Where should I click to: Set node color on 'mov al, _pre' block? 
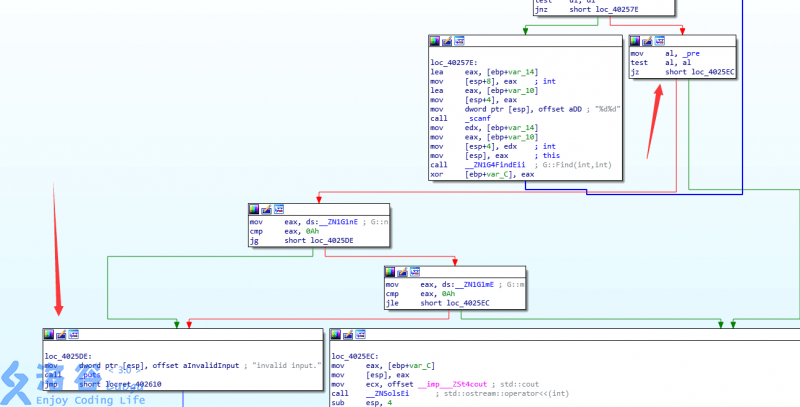[636, 41]
